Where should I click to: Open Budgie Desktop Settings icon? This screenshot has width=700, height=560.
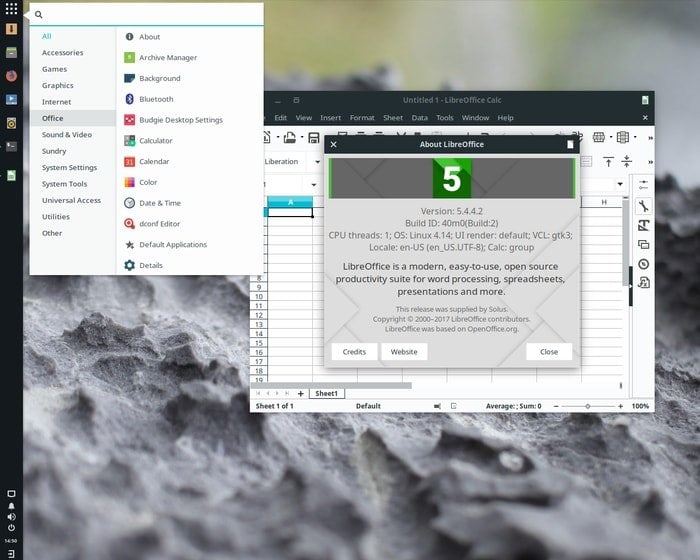(129, 120)
